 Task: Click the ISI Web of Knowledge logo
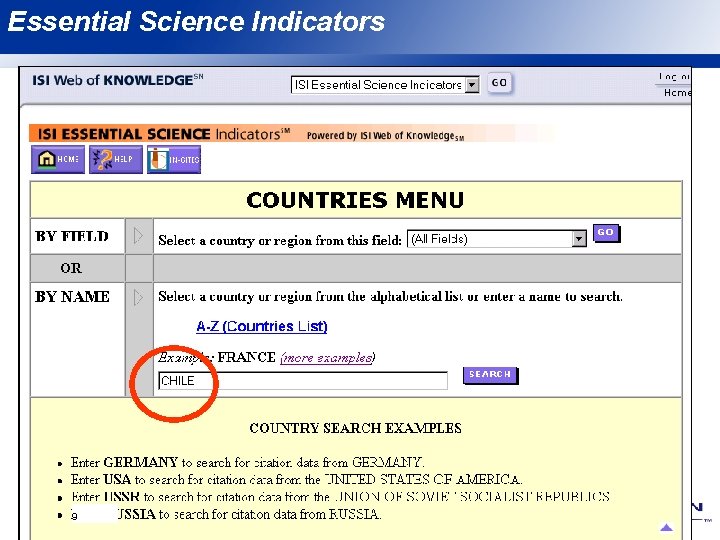[118, 80]
